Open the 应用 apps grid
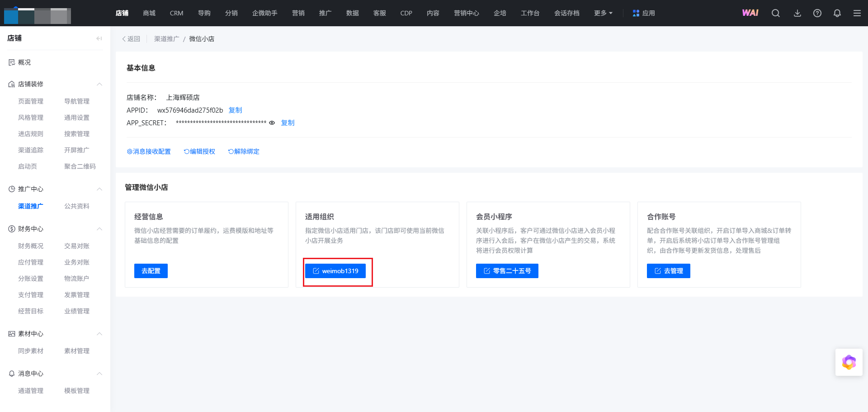Viewport: 868px width, 412px height. [x=644, y=13]
